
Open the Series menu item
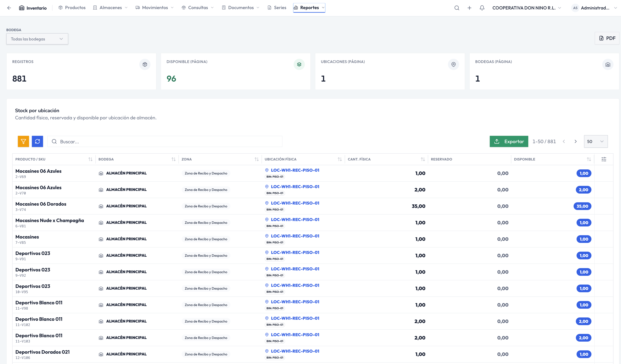tap(277, 8)
